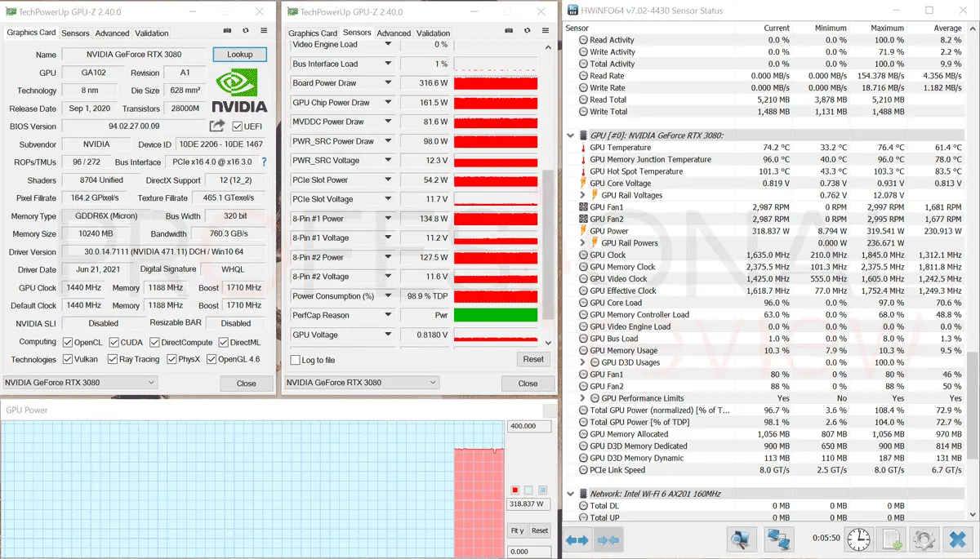Click the 400.000 max value field

click(529, 426)
